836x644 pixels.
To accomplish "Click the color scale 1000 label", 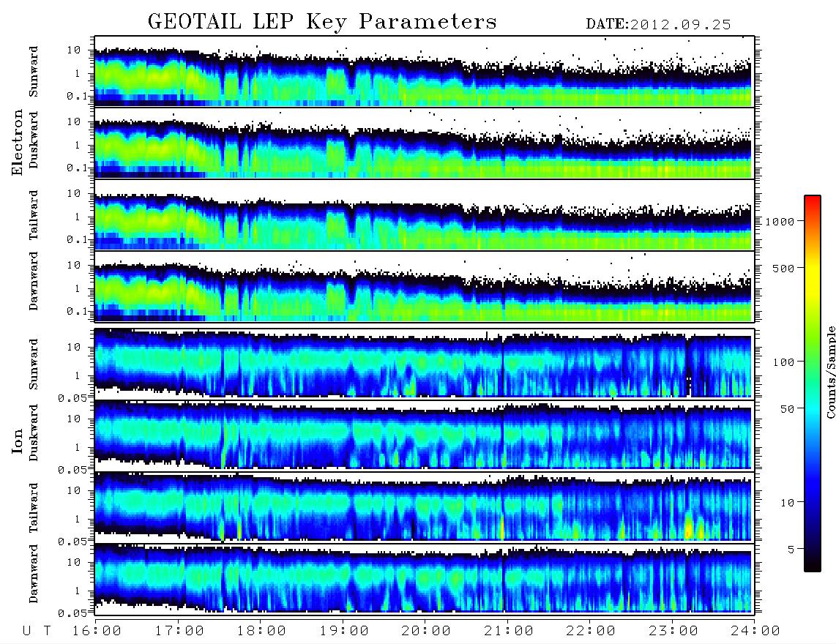I will [780, 222].
